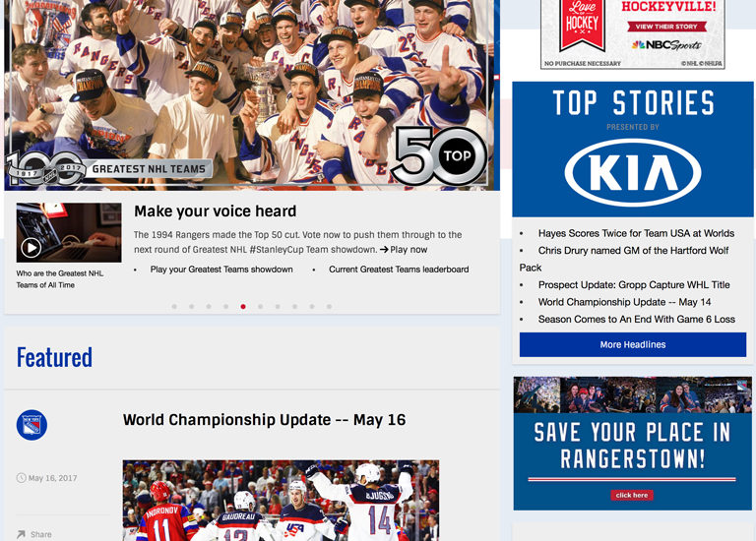Click the More Headlines button
Viewport: 756px width, 541px height.
[x=633, y=344]
